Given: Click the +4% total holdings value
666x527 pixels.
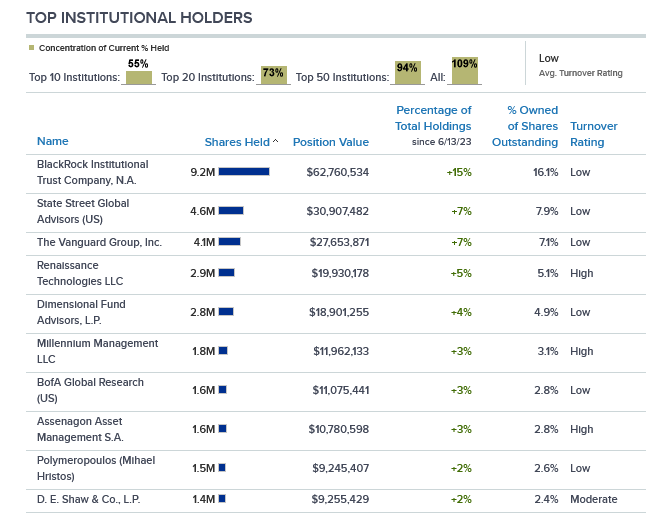Looking at the screenshot, I should pos(461,312).
